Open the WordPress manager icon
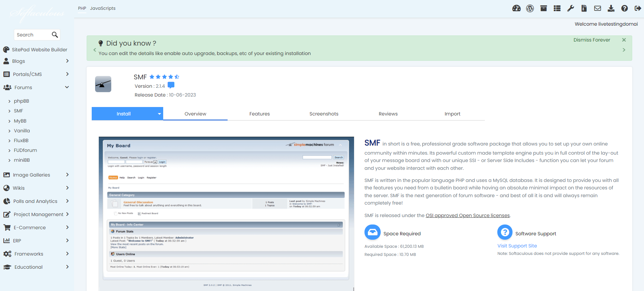This screenshot has width=644, height=291. [x=530, y=8]
